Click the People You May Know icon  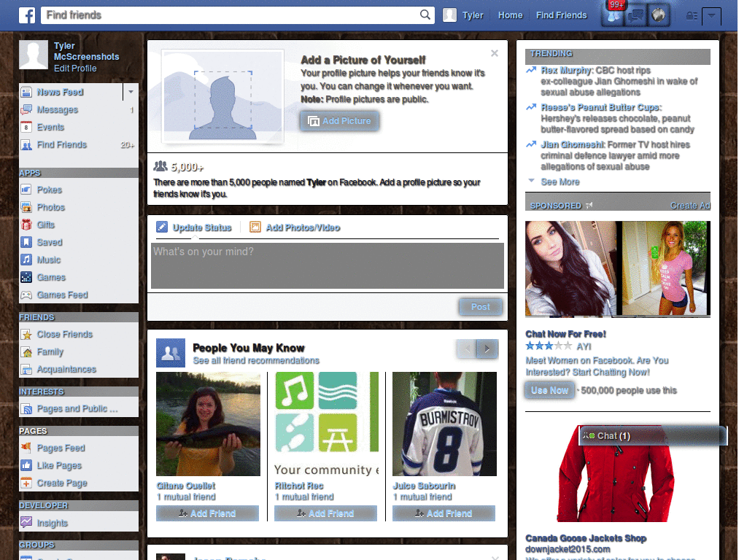coord(171,353)
